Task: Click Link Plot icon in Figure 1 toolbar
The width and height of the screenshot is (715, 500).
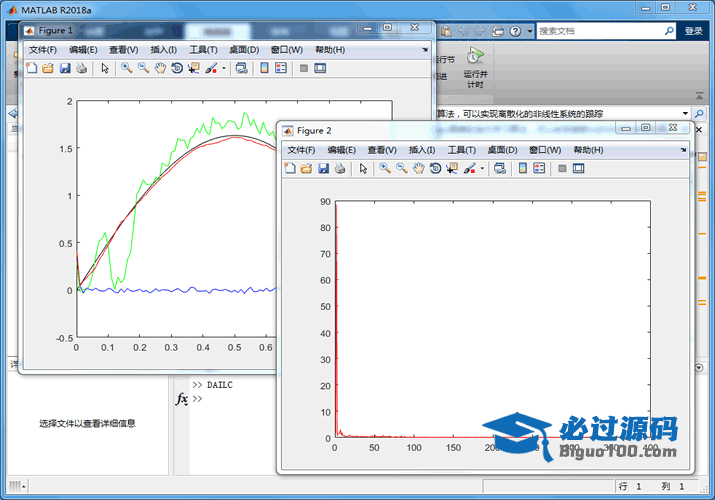Action: coord(242,68)
